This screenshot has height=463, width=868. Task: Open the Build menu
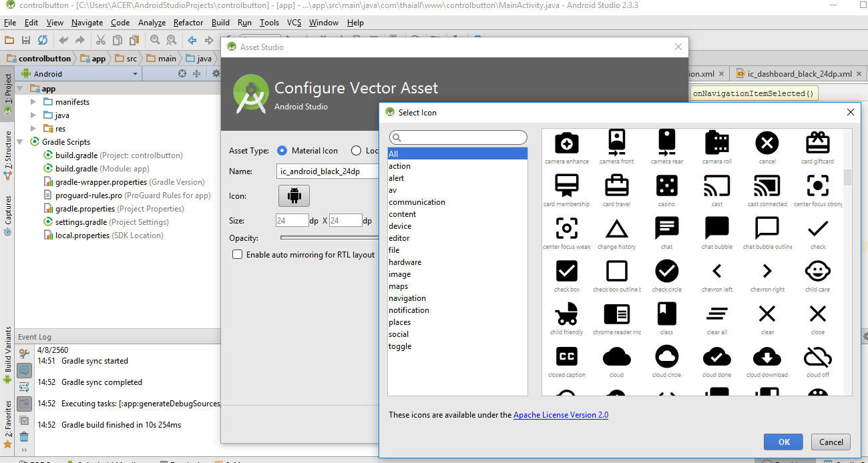tap(220, 23)
